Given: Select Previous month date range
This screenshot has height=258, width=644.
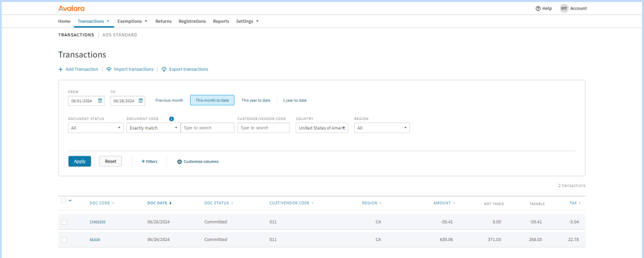Looking at the screenshot, I should 169,100.
